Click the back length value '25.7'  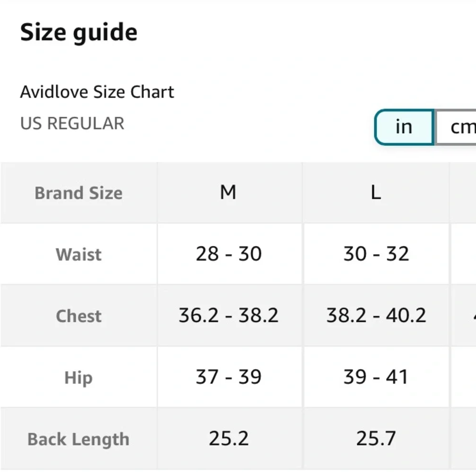(376, 438)
